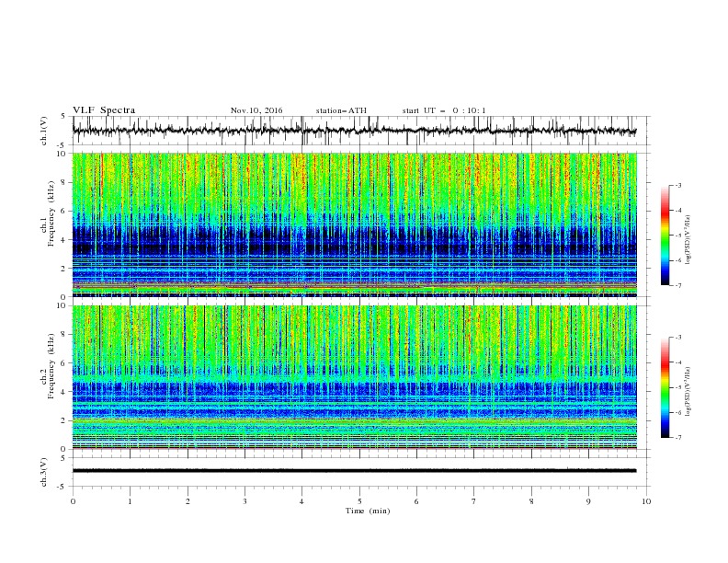The width and height of the screenshot is (728, 563).
Task: Click the ch.2 frequency tick "6"
Action: coord(63,363)
